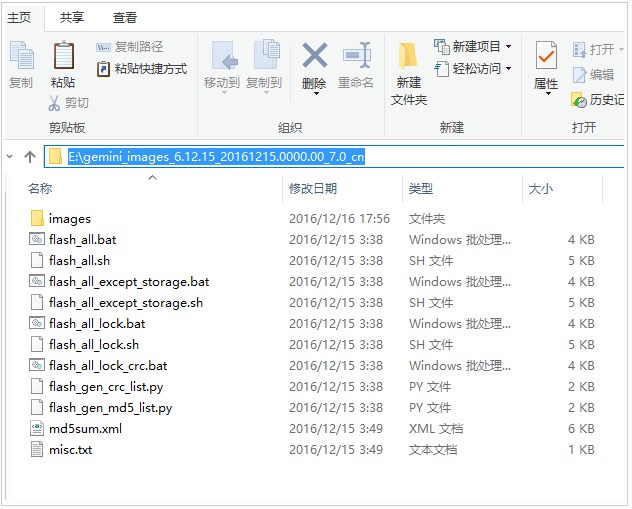
Task: Click the Copy (复制) ribbon icon
Action: click(21, 56)
